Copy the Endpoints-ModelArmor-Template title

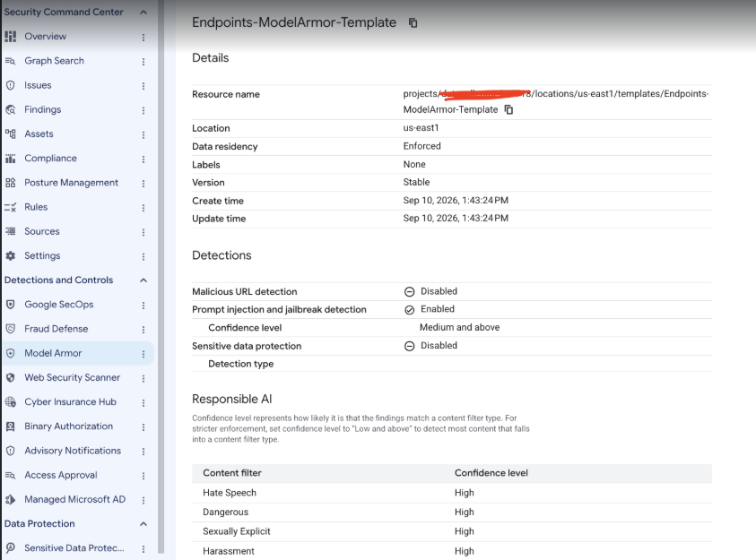click(x=413, y=22)
